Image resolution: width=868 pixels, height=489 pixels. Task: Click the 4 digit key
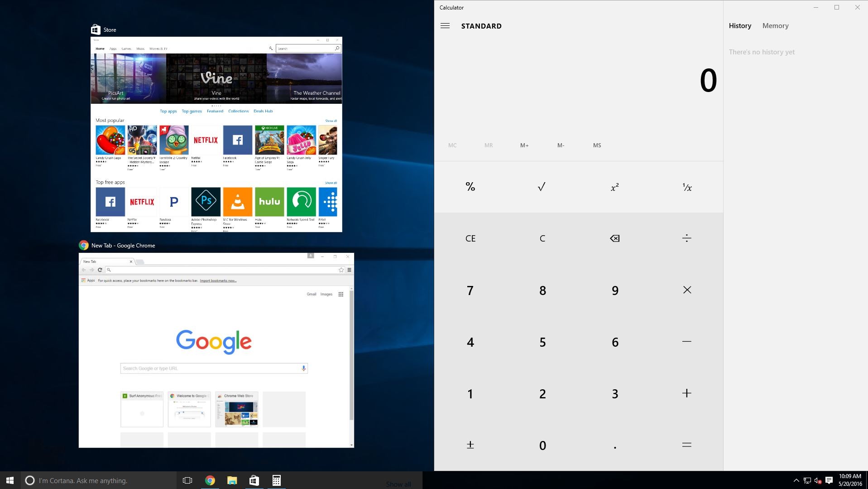pos(470,342)
